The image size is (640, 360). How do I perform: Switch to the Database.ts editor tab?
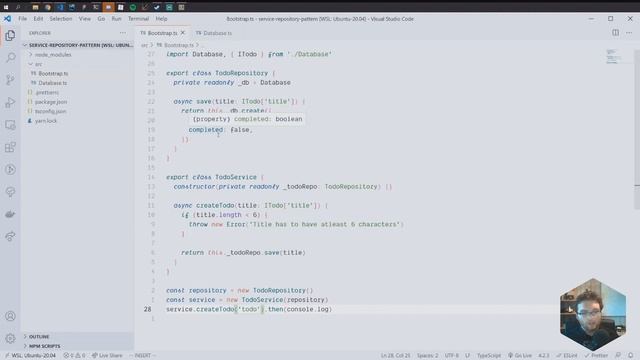[x=214, y=33]
